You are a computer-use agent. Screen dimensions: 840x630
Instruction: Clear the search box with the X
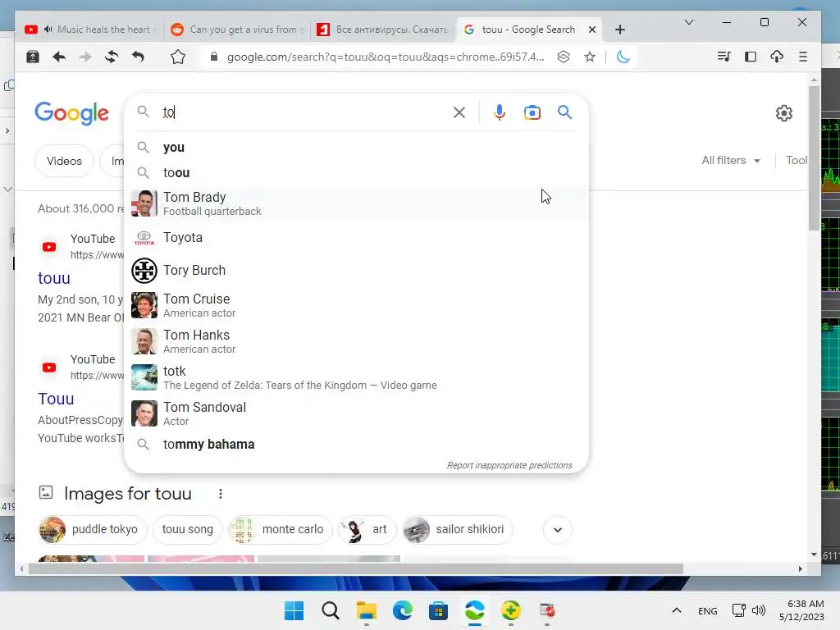459,112
